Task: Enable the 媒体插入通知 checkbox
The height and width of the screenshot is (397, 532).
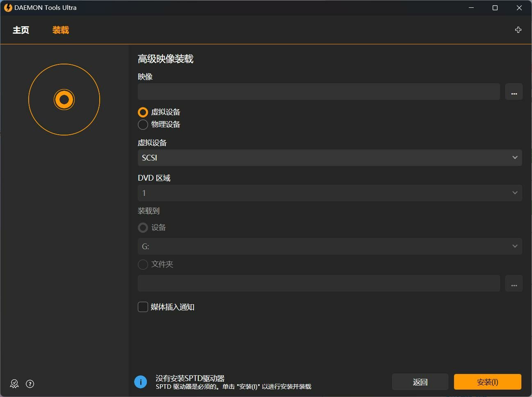Action: tap(143, 307)
